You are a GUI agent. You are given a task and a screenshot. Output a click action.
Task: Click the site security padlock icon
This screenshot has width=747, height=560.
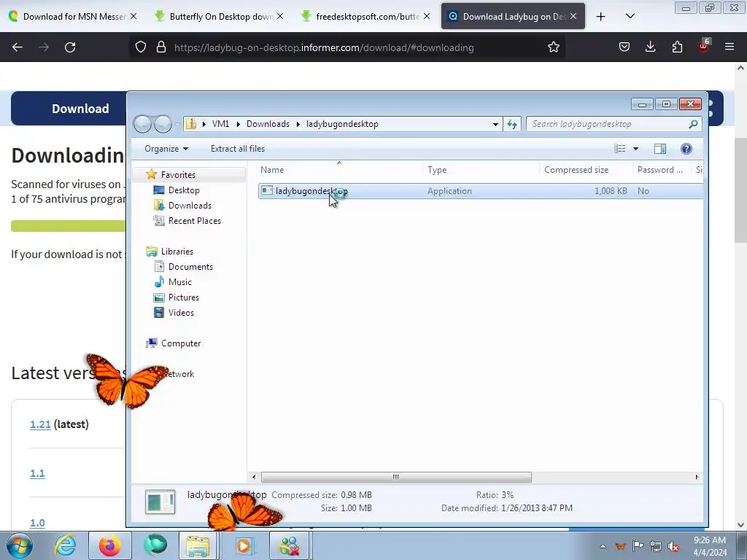(x=161, y=47)
